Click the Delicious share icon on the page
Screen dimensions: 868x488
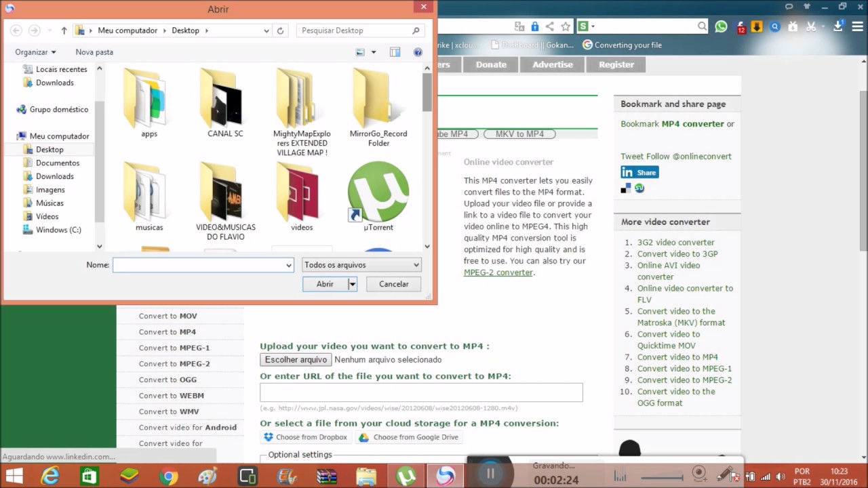click(x=625, y=188)
